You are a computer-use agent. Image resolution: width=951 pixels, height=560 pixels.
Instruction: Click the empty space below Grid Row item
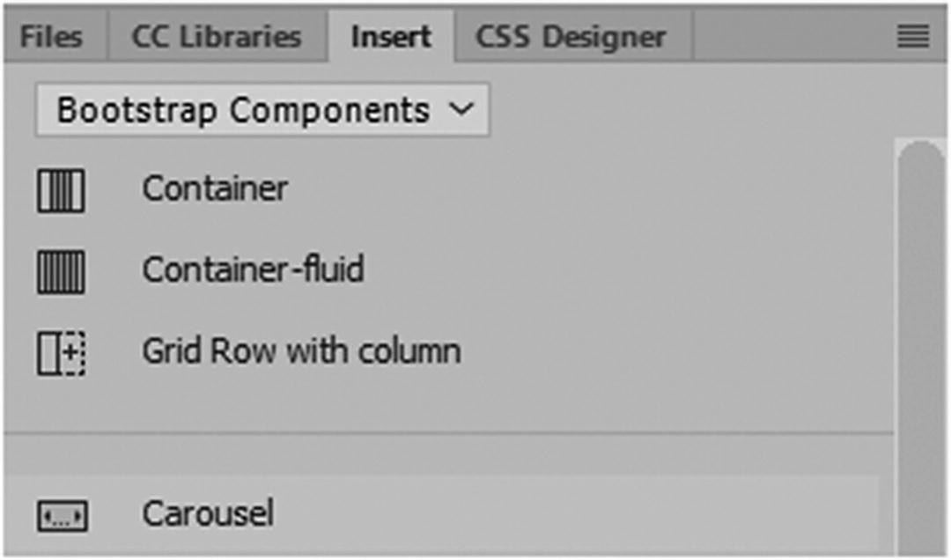click(x=440, y=401)
